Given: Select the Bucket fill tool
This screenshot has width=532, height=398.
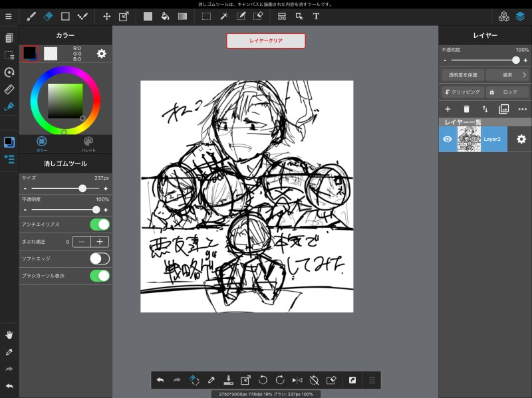Looking at the screenshot, I should click(165, 16).
